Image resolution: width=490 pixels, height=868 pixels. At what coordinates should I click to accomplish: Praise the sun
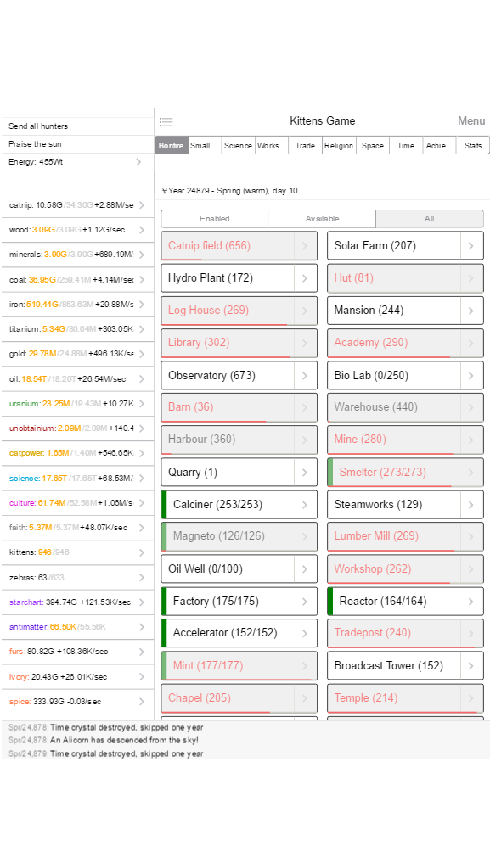77,144
